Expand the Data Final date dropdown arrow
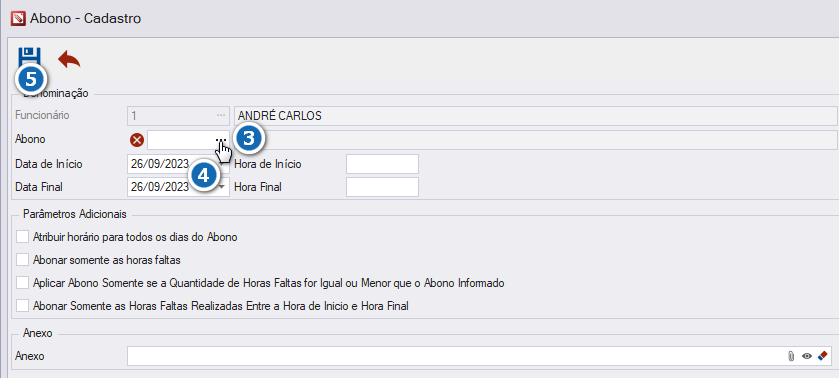839x378 pixels. 222,187
